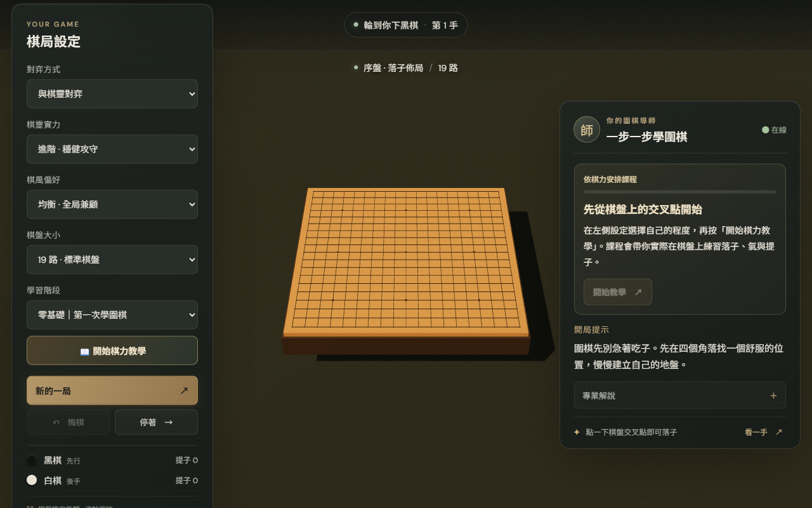Open the 棋盤大小 dropdown showing 19 路 · 標準棋盤
This screenshot has height=508, width=812.
[112, 260]
